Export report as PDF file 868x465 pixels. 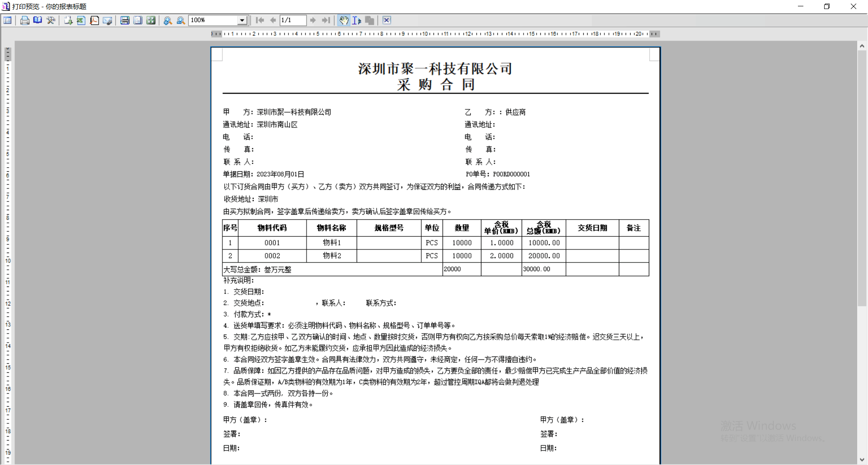click(x=94, y=20)
